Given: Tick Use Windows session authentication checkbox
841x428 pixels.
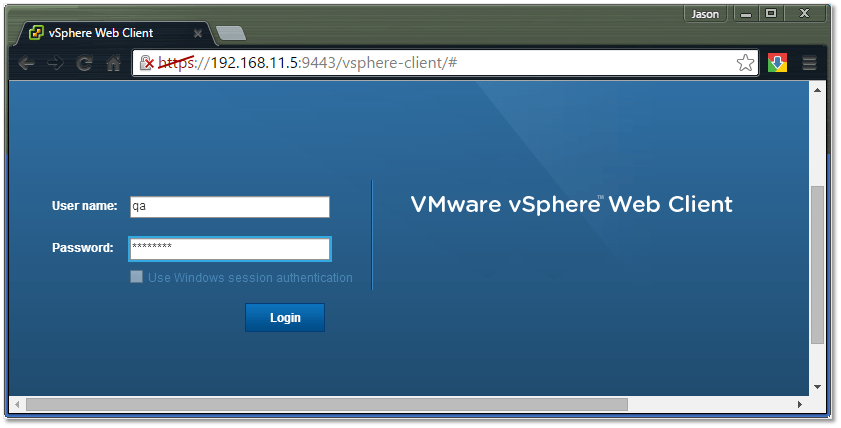Looking at the screenshot, I should 137,277.
